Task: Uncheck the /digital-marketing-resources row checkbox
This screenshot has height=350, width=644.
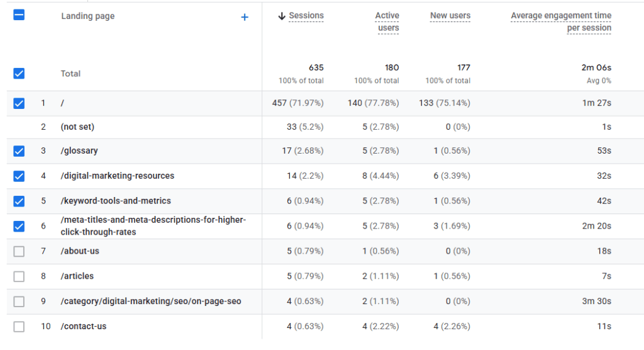Action: click(x=19, y=176)
